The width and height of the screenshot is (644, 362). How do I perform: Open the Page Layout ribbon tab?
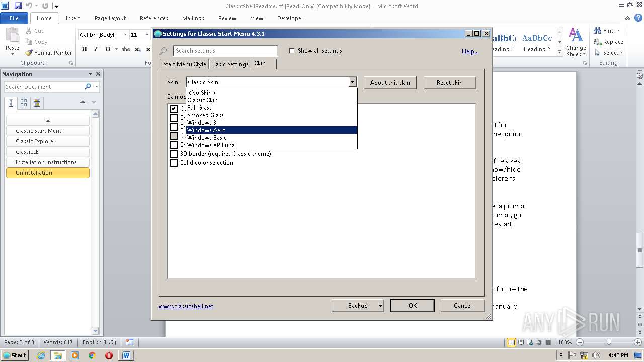click(110, 18)
